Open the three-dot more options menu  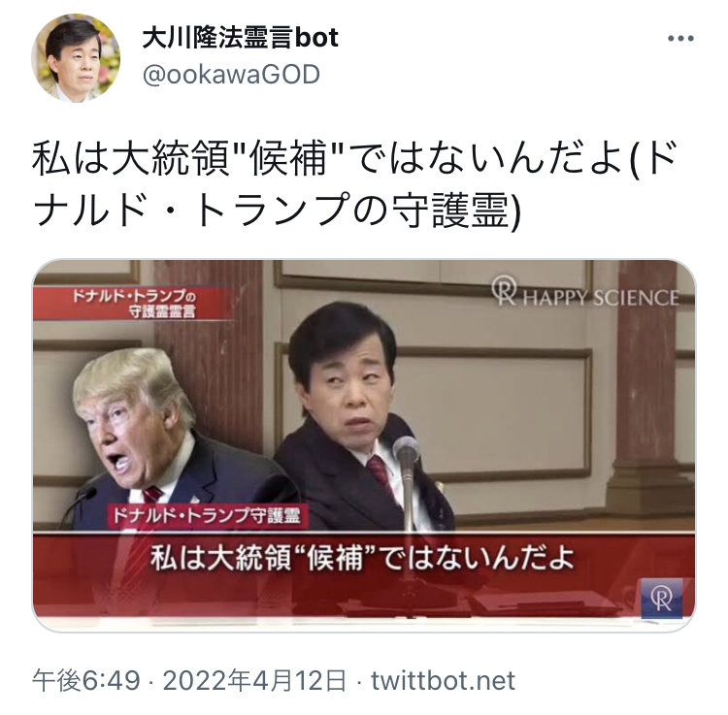point(680,39)
